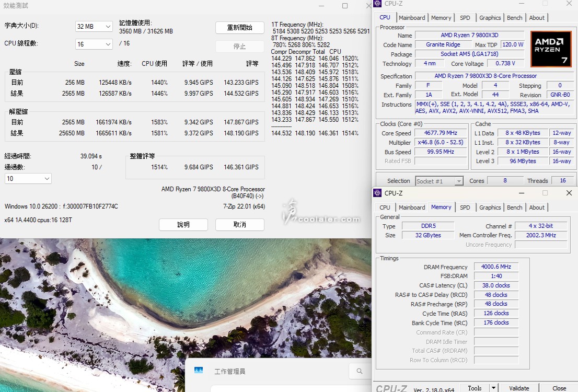Click the Task Manager app icon

click(199, 371)
